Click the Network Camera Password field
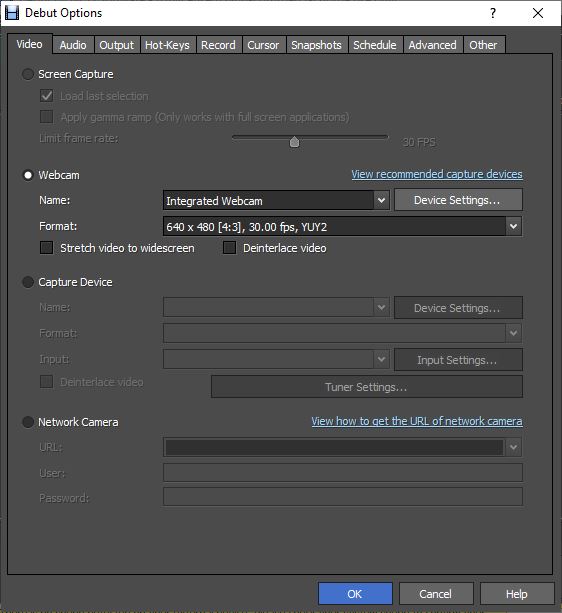Image resolution: width=562 pixels, height=613 pixels. pyautogui.click(x=343, y=496)
